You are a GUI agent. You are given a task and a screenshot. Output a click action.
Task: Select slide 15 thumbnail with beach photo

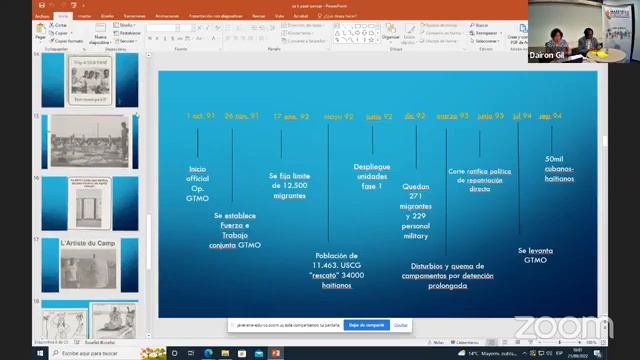(90, 142)
